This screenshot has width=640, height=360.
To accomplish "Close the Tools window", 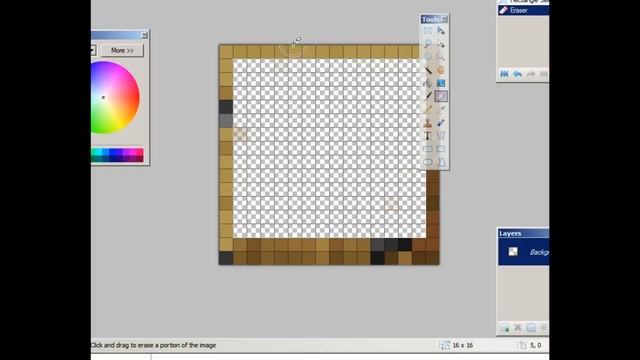I will pos(444,19).
